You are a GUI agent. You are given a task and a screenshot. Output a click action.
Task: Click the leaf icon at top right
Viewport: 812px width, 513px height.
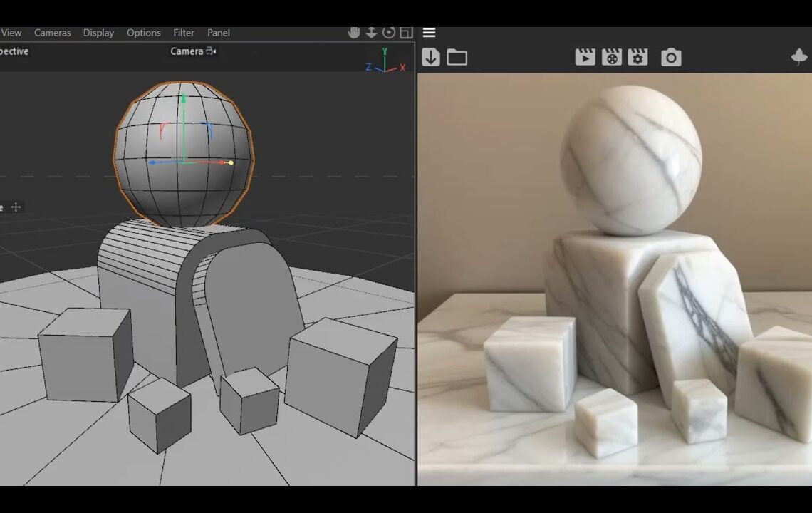[800, 57]
